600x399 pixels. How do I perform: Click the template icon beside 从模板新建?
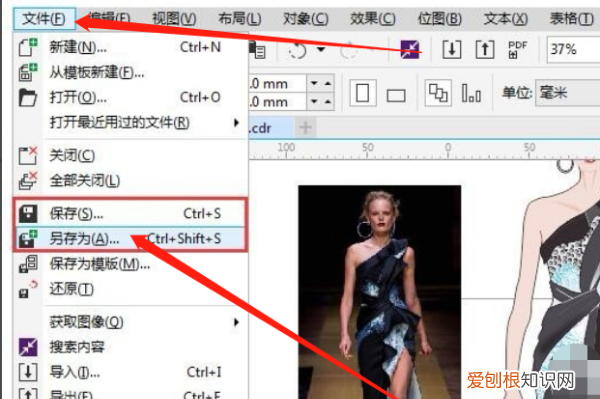[28, 72]
